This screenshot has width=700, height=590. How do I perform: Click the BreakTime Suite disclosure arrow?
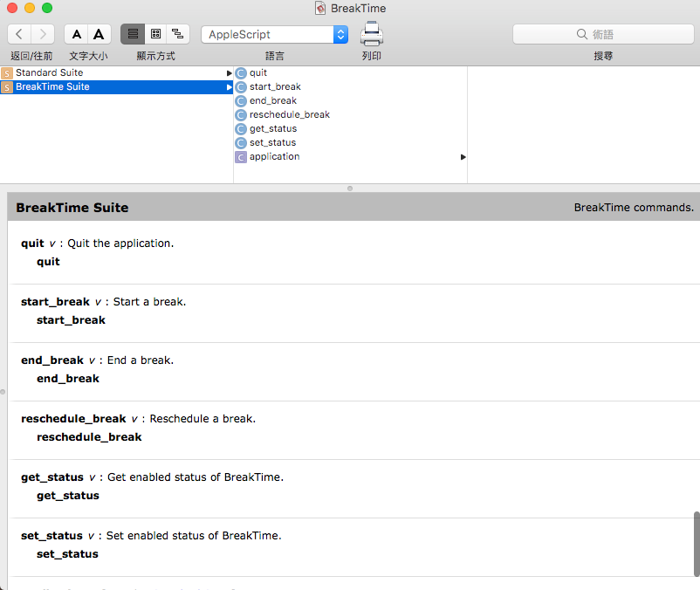tap(229, 87)
